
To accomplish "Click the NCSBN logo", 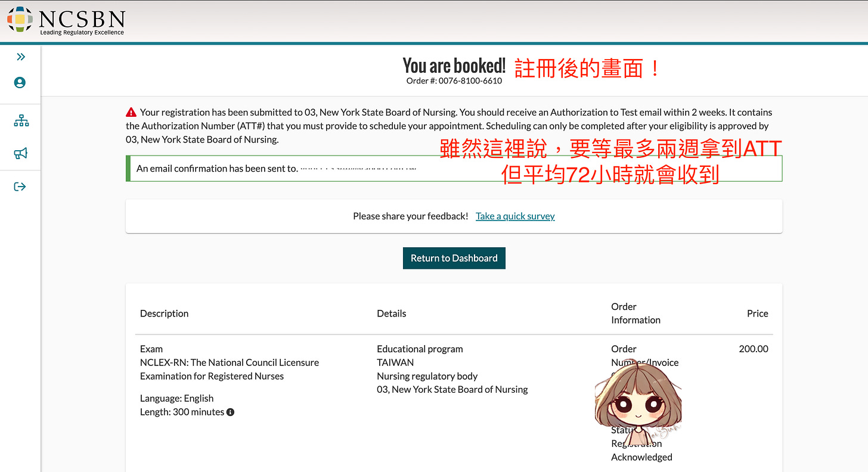I will [x=66, y=20].
